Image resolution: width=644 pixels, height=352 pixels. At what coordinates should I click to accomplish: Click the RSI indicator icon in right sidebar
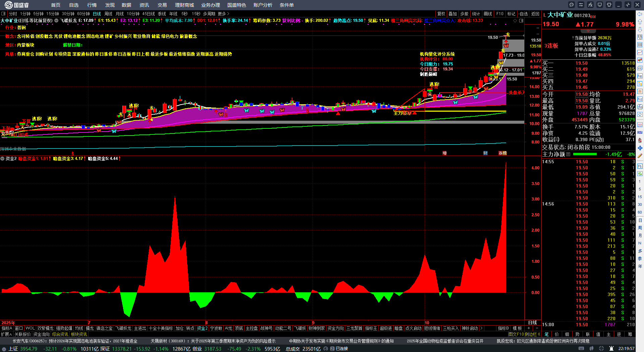[640, 132]
